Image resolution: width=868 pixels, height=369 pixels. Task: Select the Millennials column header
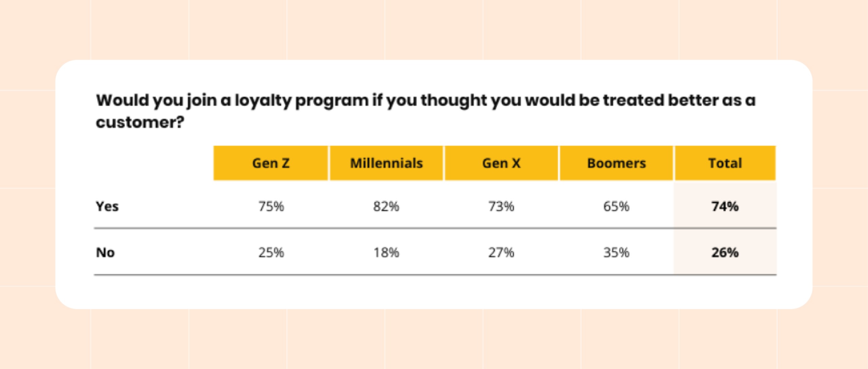386,163
